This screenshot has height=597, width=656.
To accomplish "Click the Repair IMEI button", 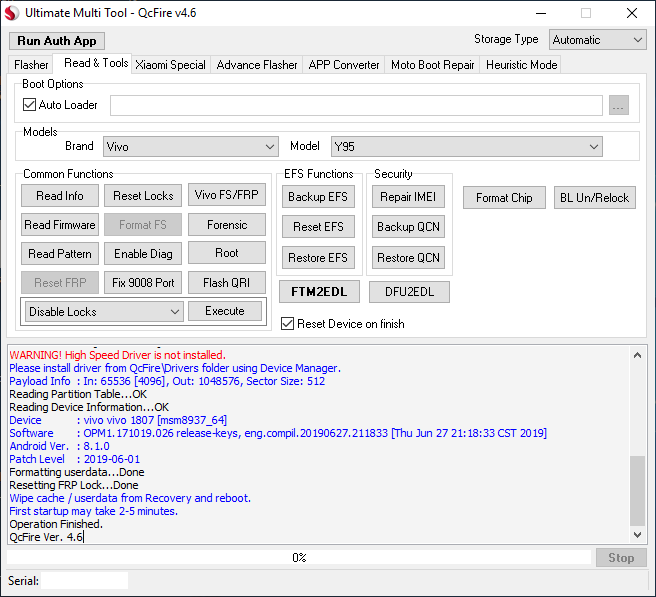I will pos(408,197).
